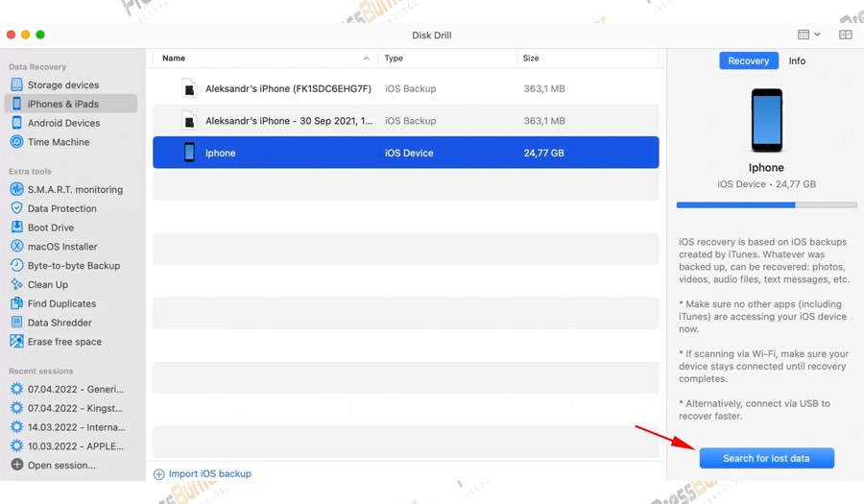Open the Data Shredder tool

pyautogui.click(x=60, y=323)
